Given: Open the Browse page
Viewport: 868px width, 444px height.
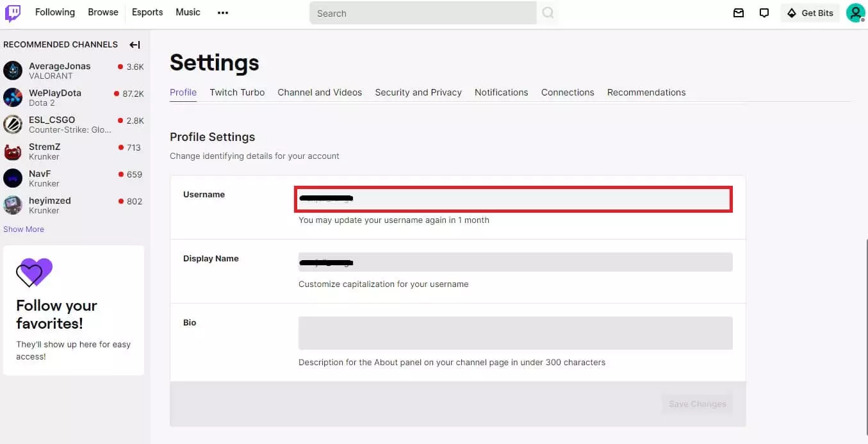Looking at the screenshot, I should [103, 12].
